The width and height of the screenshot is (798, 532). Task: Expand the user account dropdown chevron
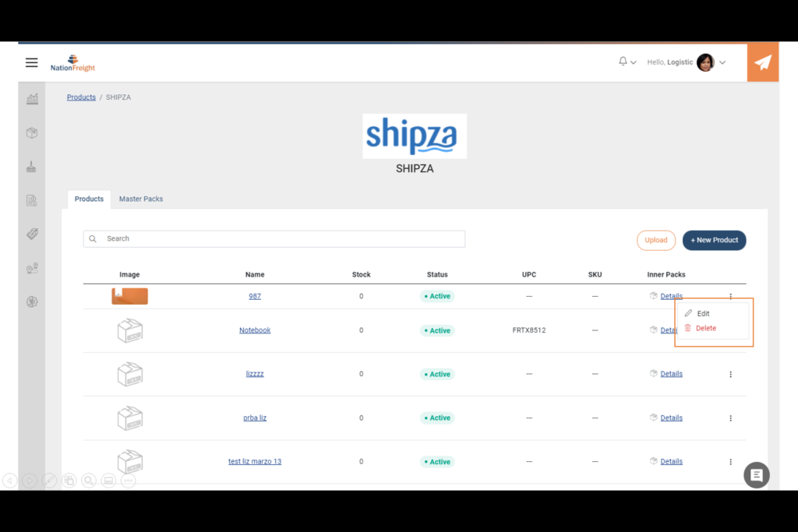[x=722, y=62]
